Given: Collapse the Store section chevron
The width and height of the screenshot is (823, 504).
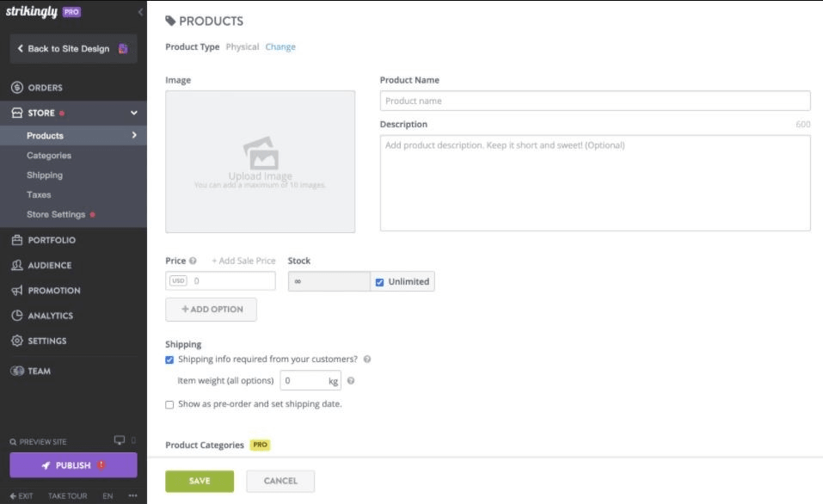Looking at the screenshot, I should 133,113.
